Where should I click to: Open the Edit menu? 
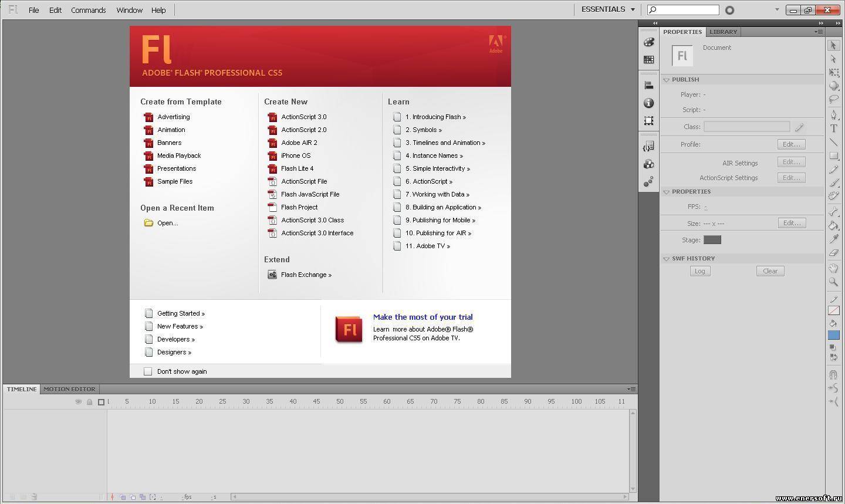(x=55, y=10)
